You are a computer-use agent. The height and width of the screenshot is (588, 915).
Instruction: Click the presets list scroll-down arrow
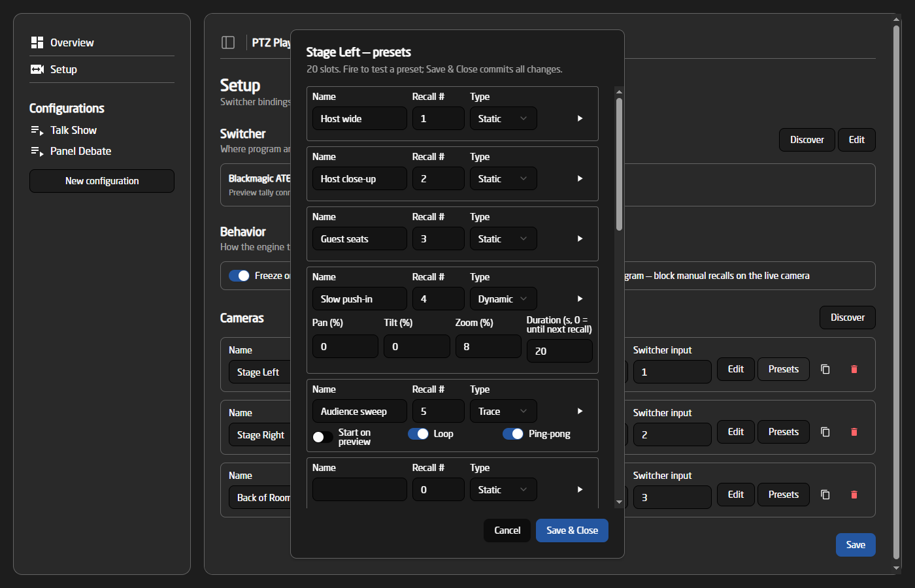619,502
